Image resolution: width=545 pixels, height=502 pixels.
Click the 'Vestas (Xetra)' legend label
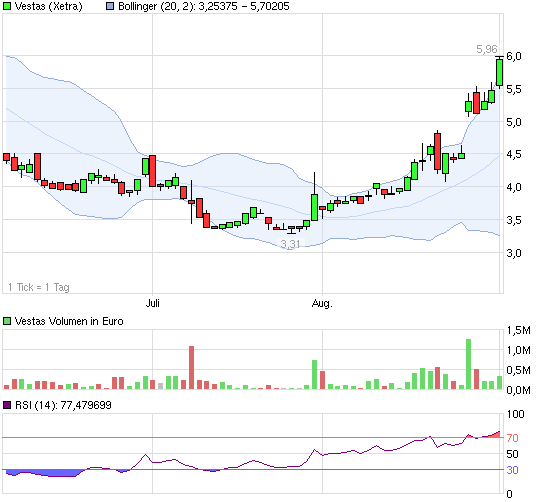(x=48, y=6)
